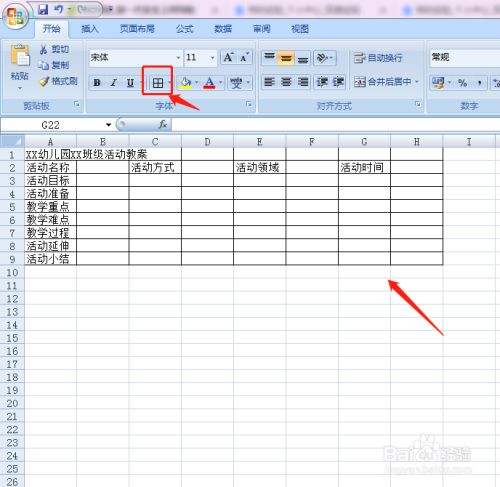Center text horizontally
Viewport: 500px width, 487px height.
coord(286,82)
